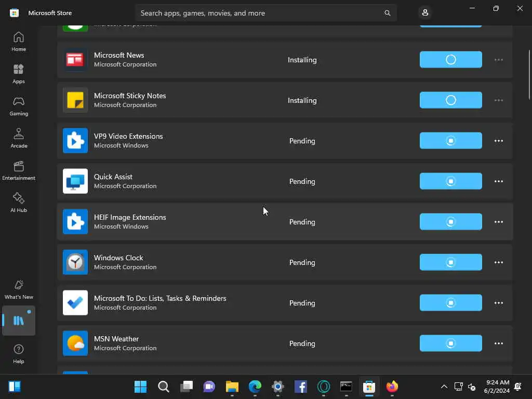The height and width of the screenshot is (399, 532).
Task: Stop the Microsoft News installation
Action: pos(450,60)
